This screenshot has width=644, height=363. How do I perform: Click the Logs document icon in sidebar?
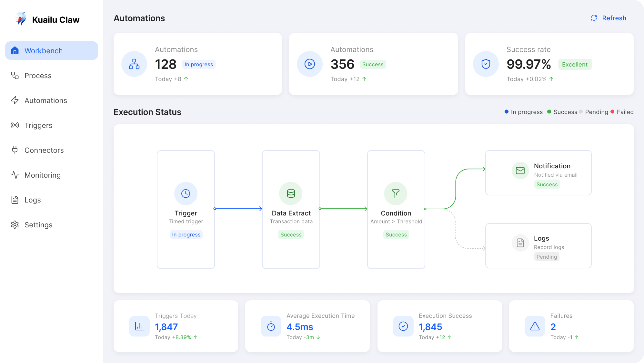(15, 200)
